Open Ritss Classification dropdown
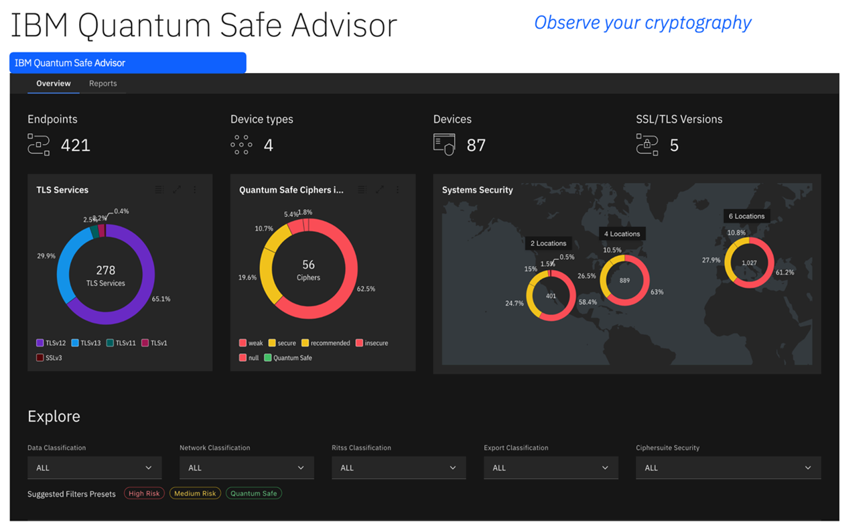Viewport: 841px width, 526px height. 399,468
